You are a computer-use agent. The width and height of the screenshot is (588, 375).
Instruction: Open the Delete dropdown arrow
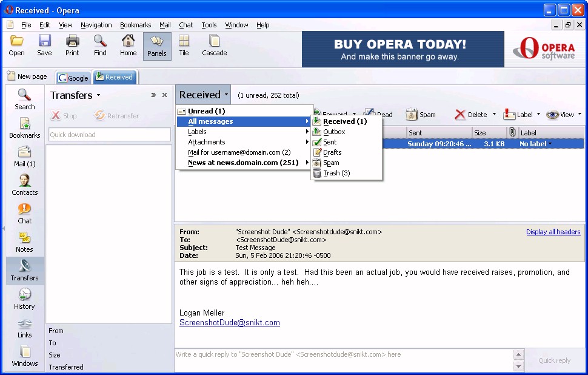[x=494, y=114]
